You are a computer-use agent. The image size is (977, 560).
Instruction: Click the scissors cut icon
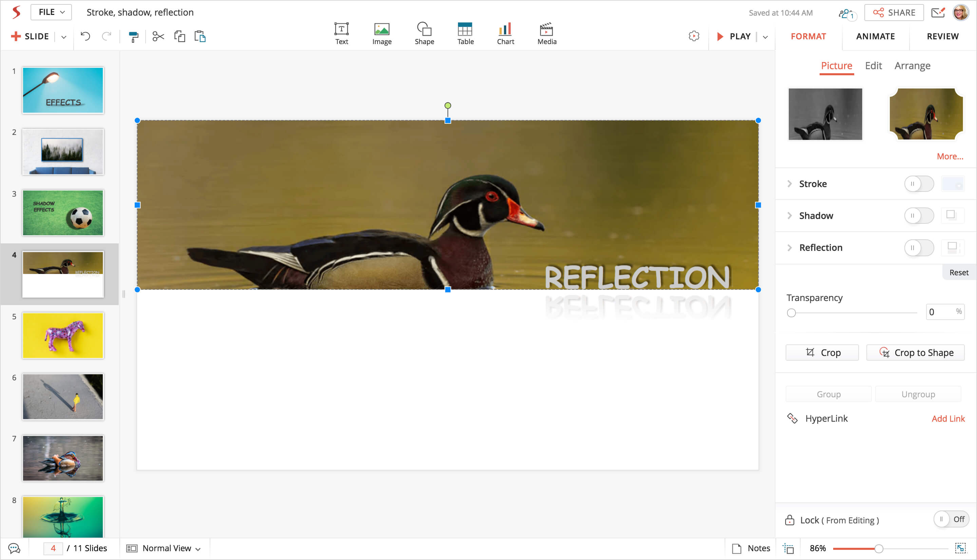pos(158,37)
